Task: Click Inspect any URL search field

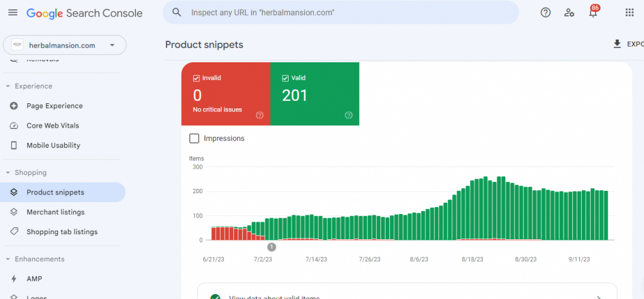Action: click(x=340, y=13)
